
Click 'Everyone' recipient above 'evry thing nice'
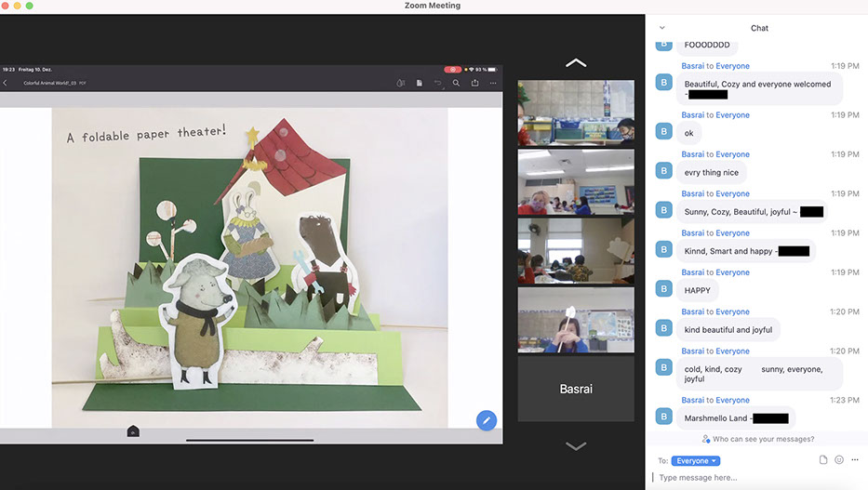(732, 154)
